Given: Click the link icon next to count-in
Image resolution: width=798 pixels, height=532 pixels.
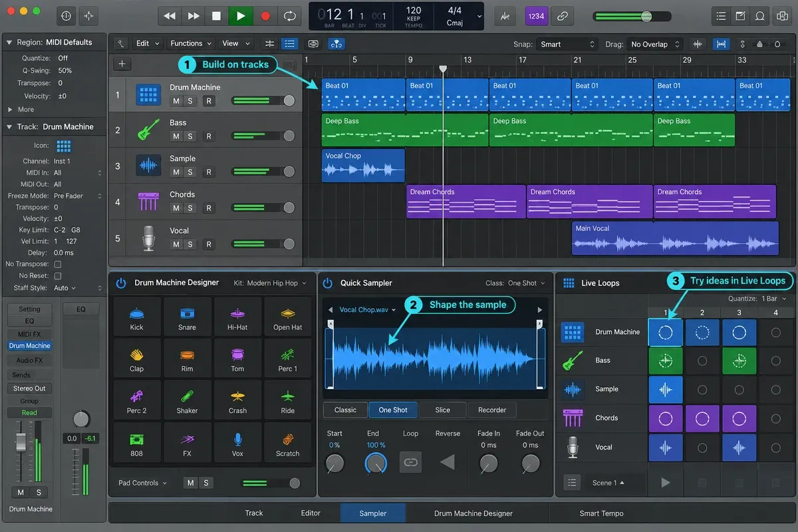Looking at the screenshot, I should point(563,15).
